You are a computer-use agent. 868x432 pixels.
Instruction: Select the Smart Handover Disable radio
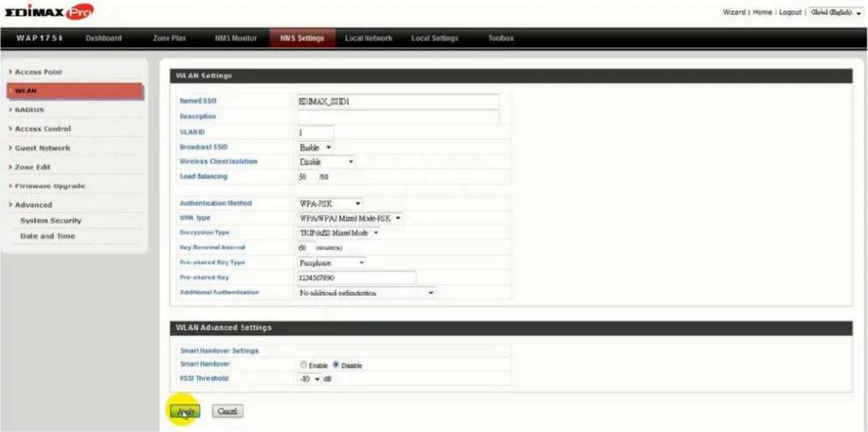tap(336, 365)
